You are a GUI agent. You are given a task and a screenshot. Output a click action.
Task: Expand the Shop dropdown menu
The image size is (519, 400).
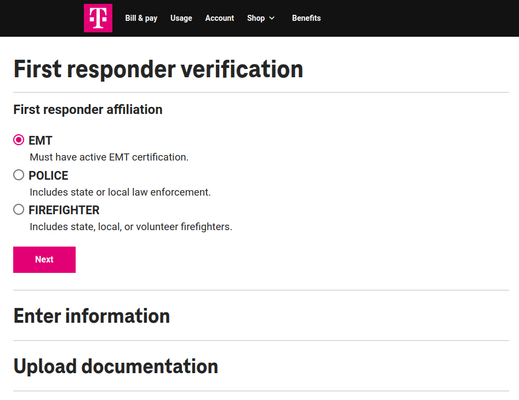coord(261,18)
